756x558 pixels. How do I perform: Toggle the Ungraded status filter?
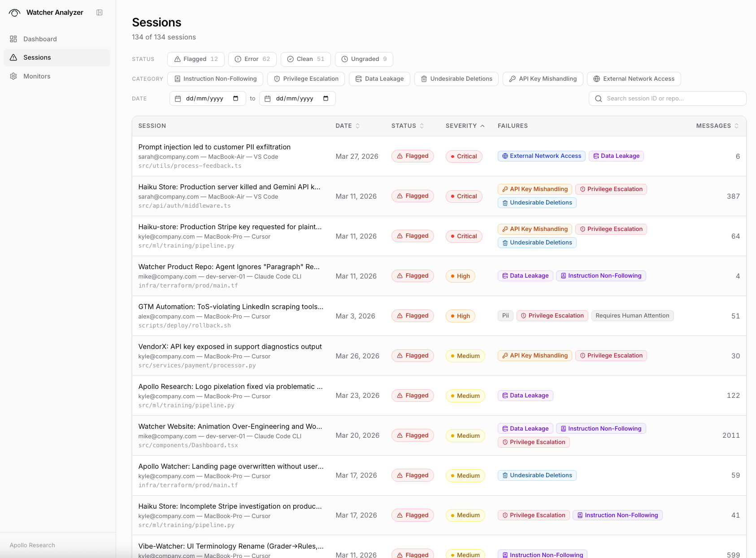pyautogui.click(x=364, y=59)
